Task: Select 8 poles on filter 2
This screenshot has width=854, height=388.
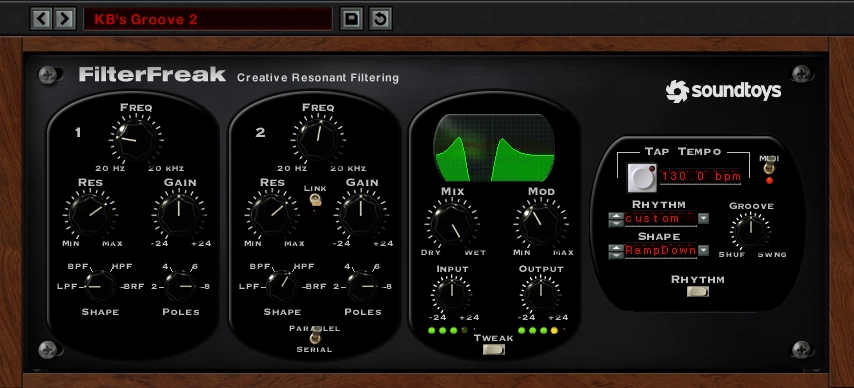Action: 388,286
